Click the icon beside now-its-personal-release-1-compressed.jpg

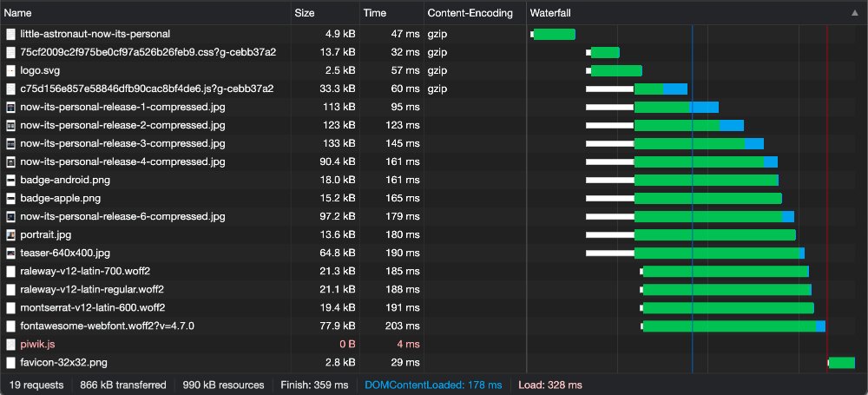tap(11, 107)
